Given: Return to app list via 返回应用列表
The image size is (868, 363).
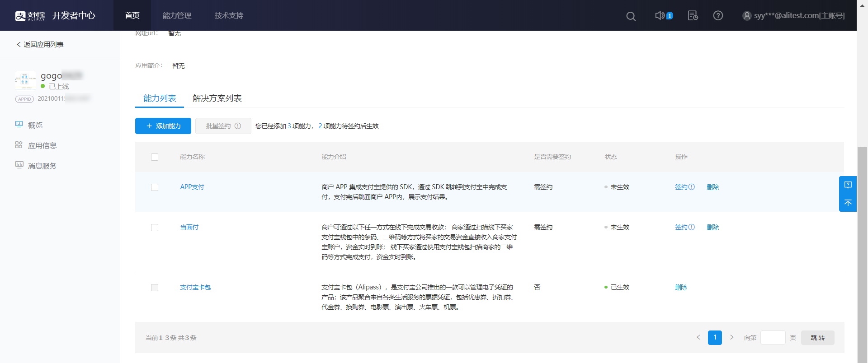Looking at the screenshot, I should [x=40, y=44].
